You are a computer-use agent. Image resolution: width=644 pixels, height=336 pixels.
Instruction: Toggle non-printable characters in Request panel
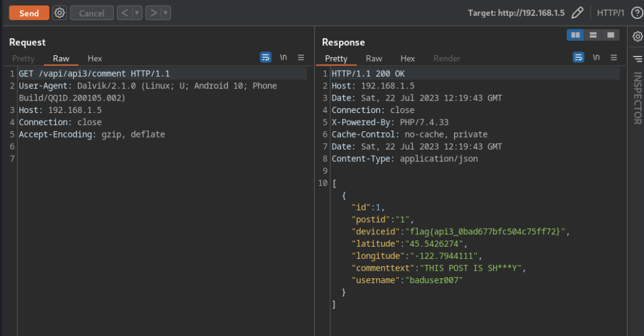[x=284, y=57]
